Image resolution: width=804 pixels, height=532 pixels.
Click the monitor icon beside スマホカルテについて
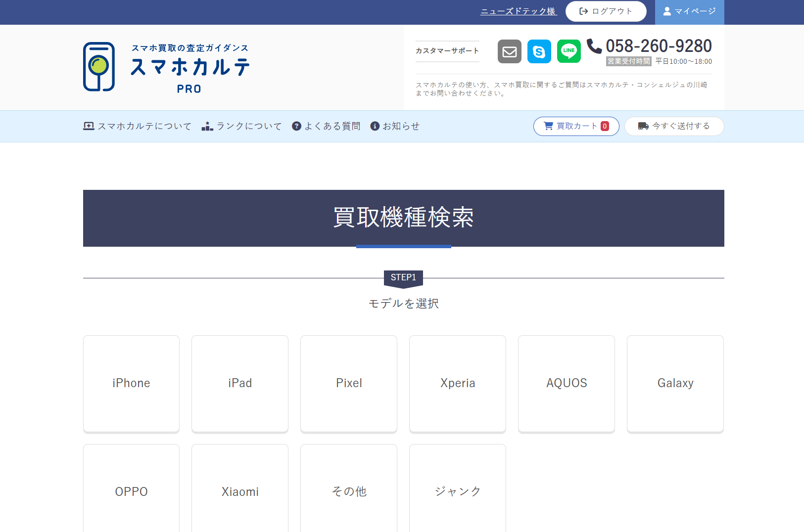pyautogui.click(x=89, y=126)
